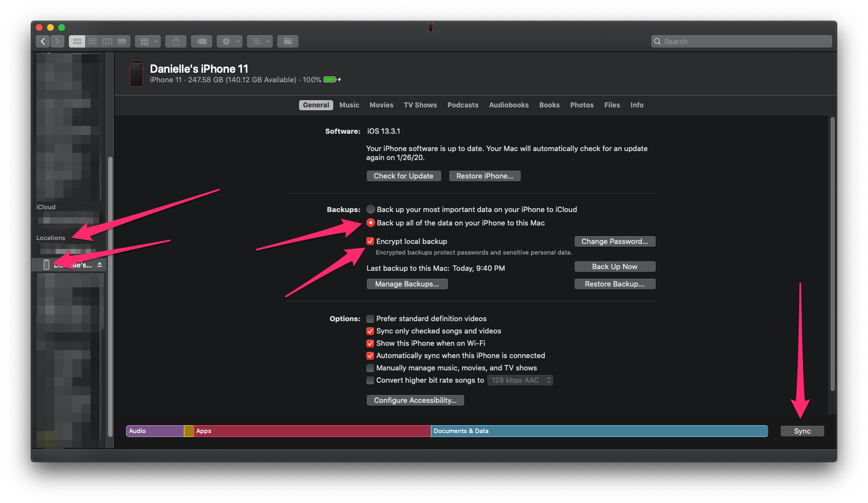Select back up to this Mac radio option
The height and width of the screenshot is (503, 868).
tap(371, 223)
